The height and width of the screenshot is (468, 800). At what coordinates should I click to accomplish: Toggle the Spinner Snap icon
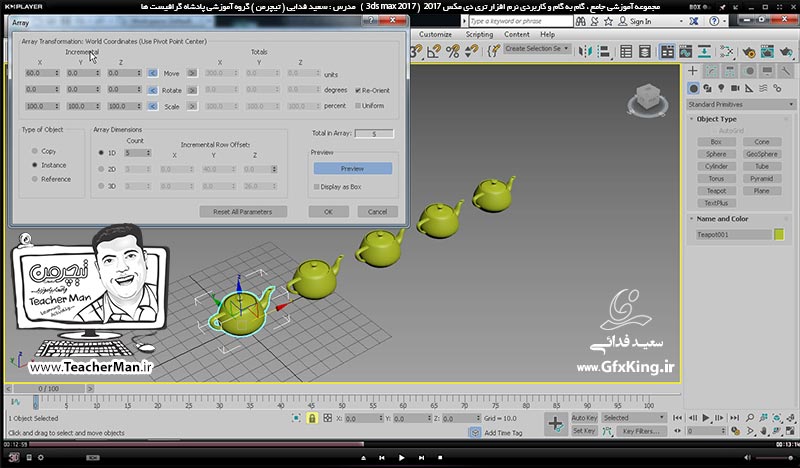coord(472,51)
